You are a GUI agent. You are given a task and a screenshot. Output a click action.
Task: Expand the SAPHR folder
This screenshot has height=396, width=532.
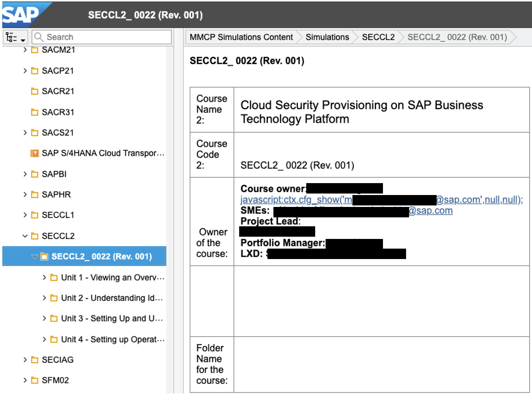[x=25, y=194]
